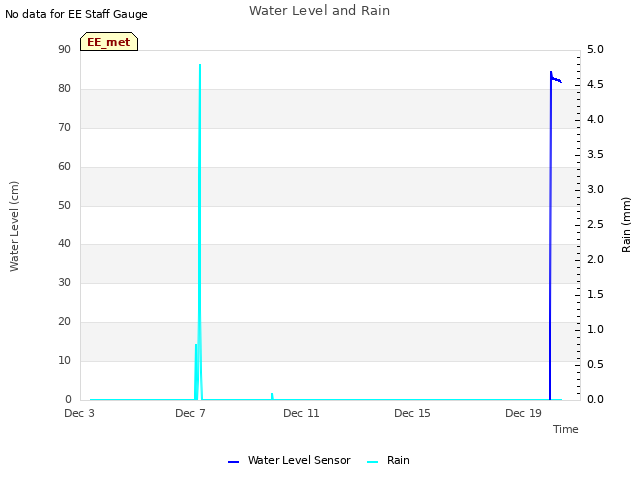The image size is (640, 480).
Task: Click the 3.5 tick on the rain axis
Action: coord(596,154)
